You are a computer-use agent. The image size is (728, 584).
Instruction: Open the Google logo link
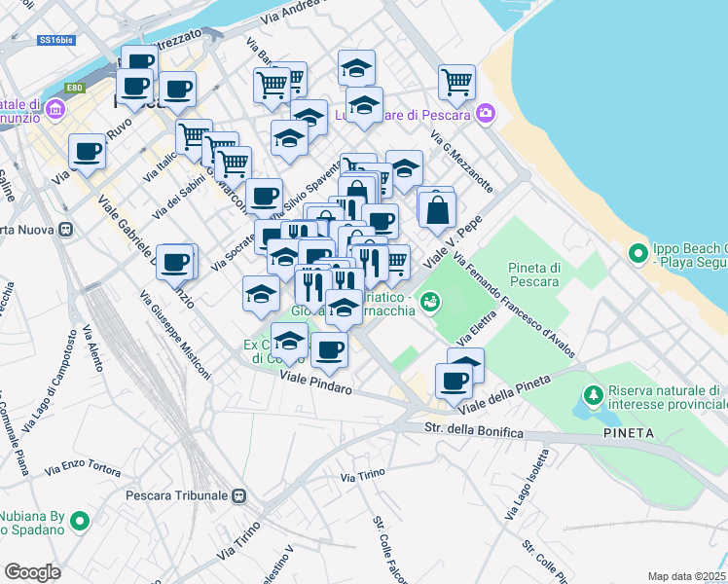pyautogui.click(x=32, y=572)
